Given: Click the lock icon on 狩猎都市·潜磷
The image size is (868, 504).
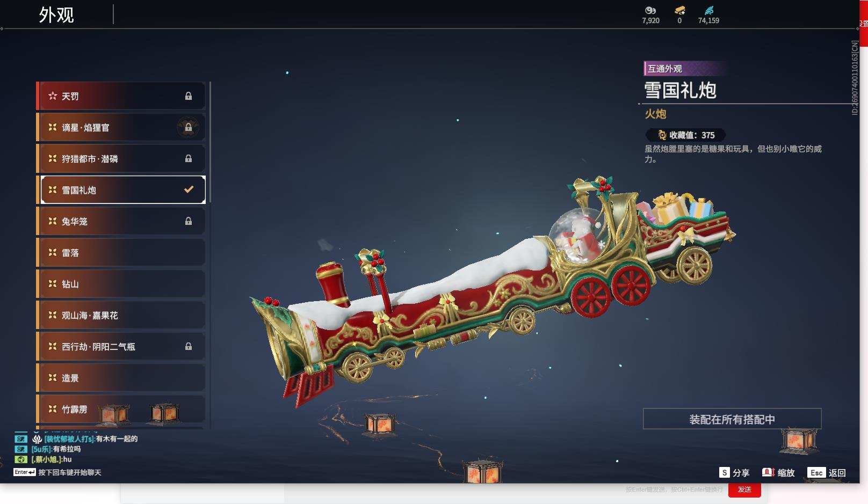Looking at the screenshot, I should click(x=188, y=159).
